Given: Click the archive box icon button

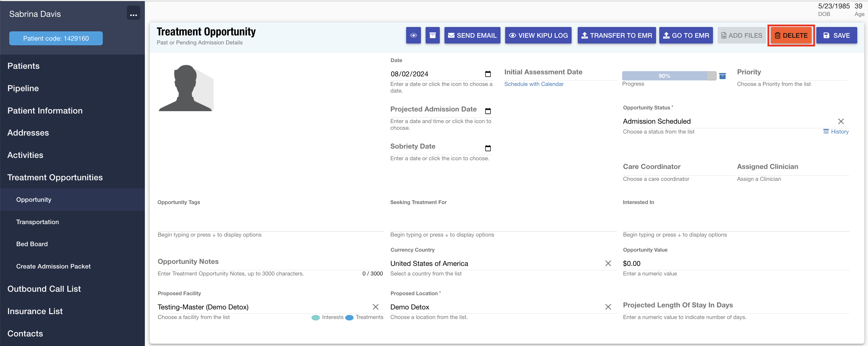Looking at the screenshot, I should [x=432, y=35].
